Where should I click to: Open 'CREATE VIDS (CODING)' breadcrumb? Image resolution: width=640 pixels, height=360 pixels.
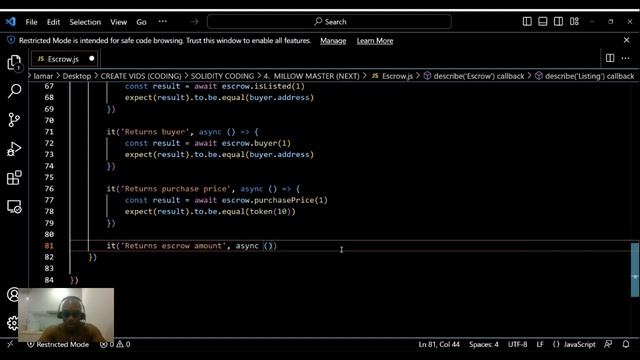[x=141, y=76]
